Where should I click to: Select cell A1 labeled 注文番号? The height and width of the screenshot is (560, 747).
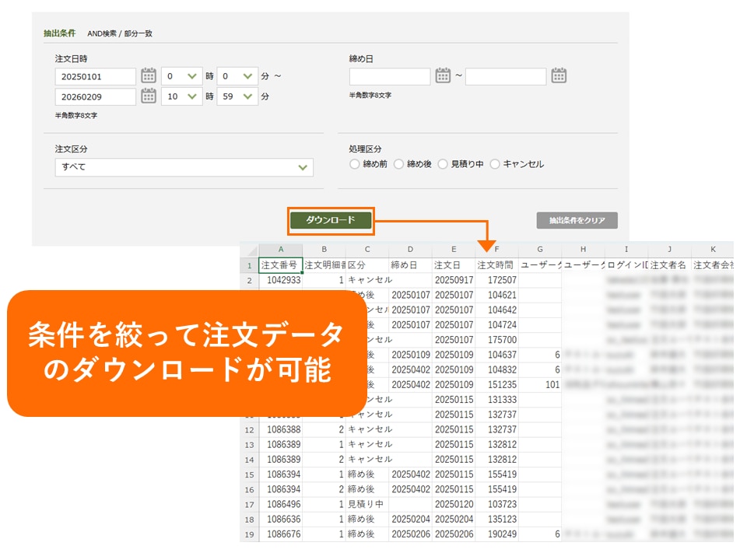coord(280,265)
